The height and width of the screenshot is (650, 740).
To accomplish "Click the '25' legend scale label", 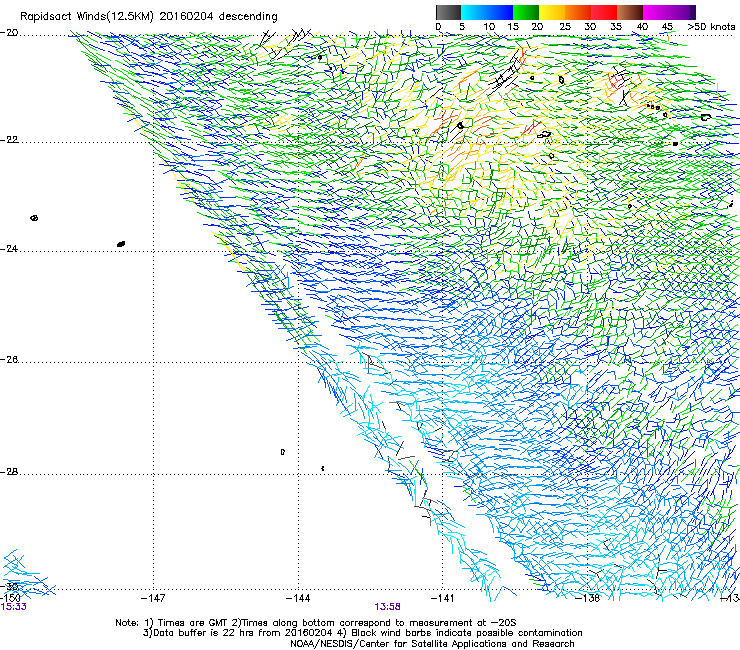I will pyautogui.click(x=564, y=27).
